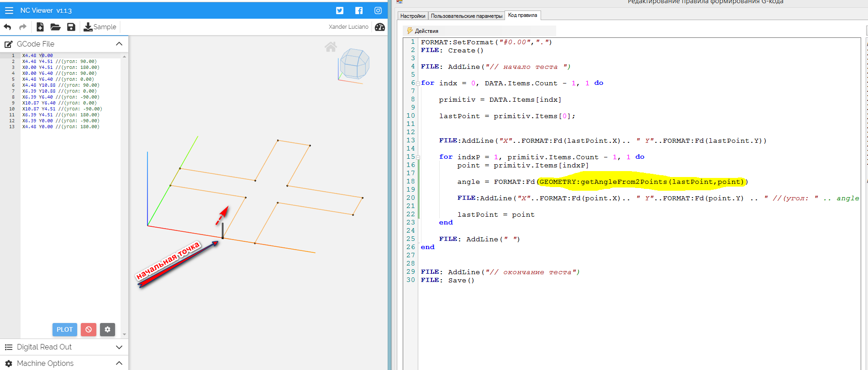Create a new GCode file
The width and height of the screenshot is (868, 370).
click(40, 27)
